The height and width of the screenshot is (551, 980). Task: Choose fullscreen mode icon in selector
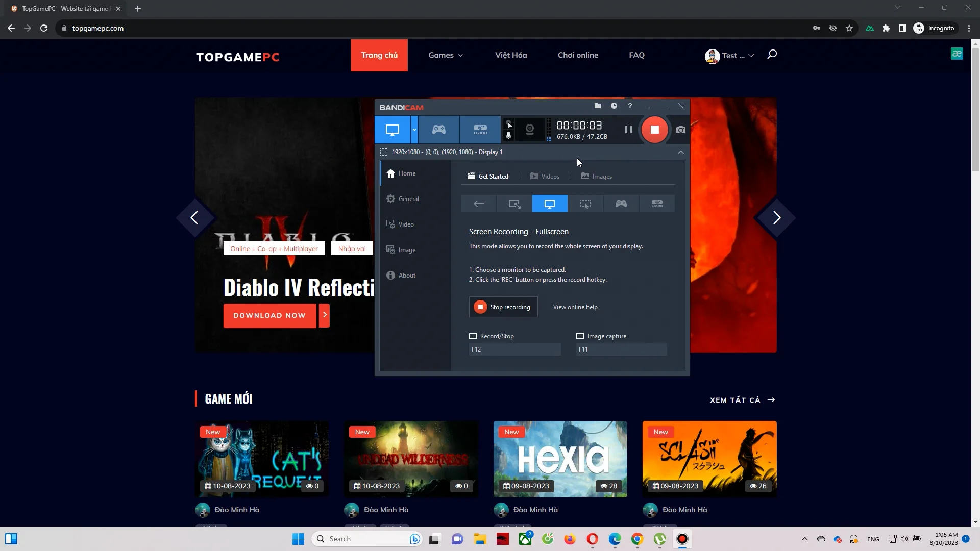pos(550,204)
